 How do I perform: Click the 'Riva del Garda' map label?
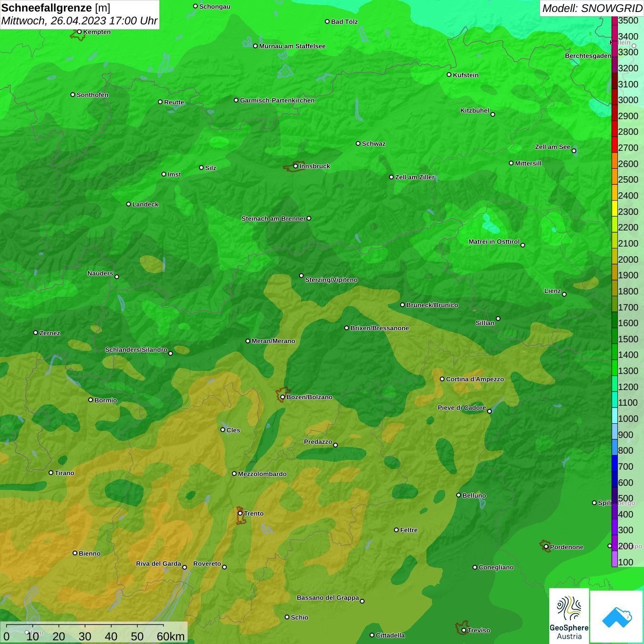[159, 563]
